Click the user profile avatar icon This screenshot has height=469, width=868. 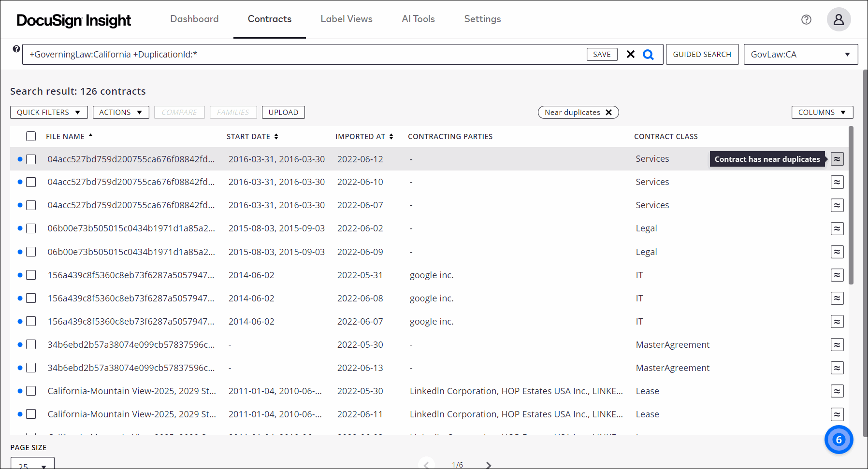click(x=839, y=19)
